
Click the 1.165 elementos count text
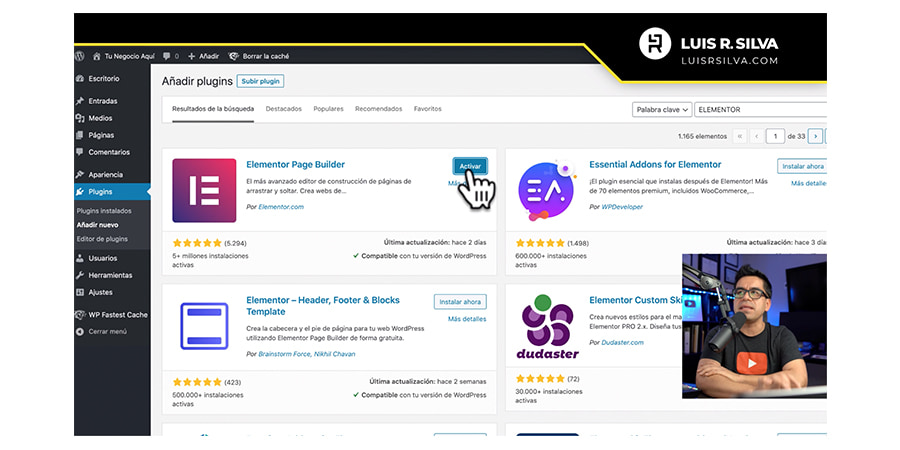703,137
